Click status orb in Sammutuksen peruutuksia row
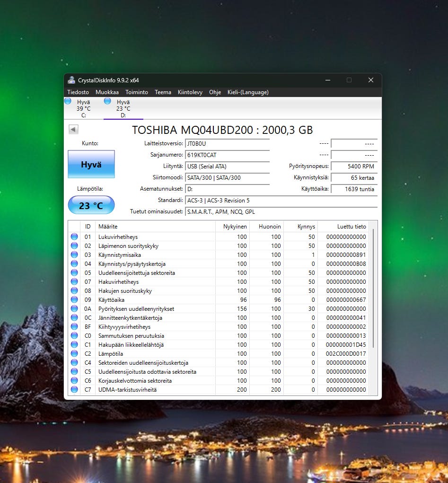448x483 pixels. (74, 335)
